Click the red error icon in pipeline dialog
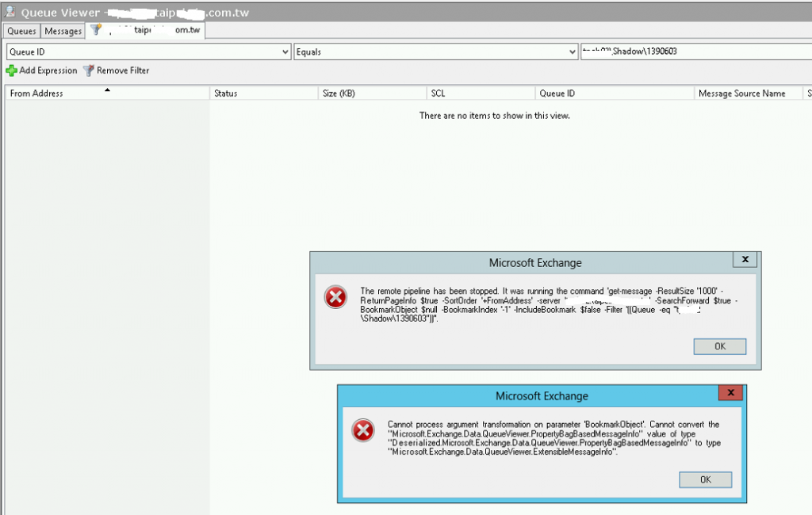 pyautogui.click(x=335, y=297)
